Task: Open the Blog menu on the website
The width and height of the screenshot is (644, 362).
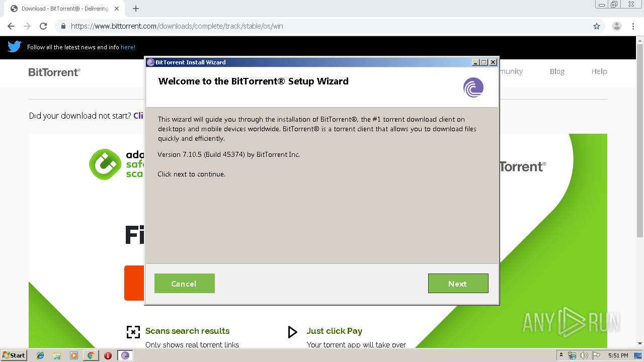Action: [x=557, y=71]
